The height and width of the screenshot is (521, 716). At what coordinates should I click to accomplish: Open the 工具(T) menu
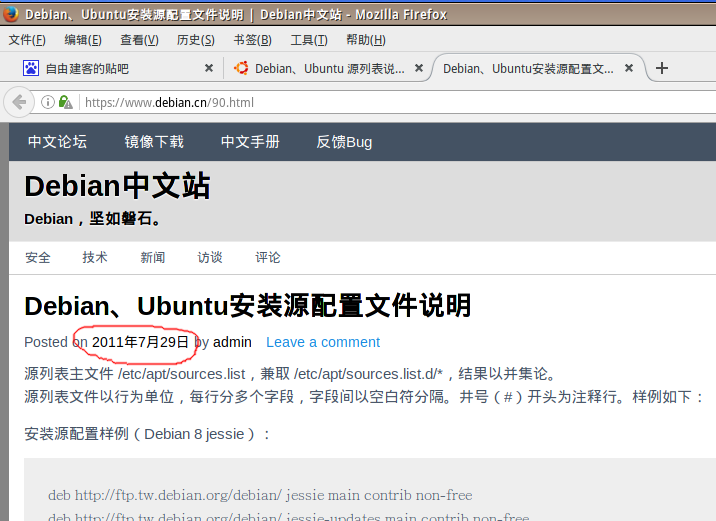pos(309,40)
